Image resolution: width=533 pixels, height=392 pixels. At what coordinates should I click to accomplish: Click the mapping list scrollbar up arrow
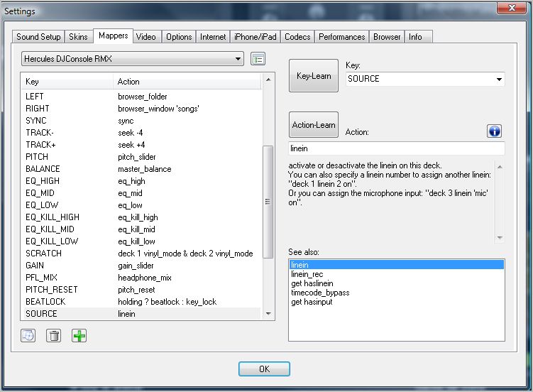click(268, 80)
